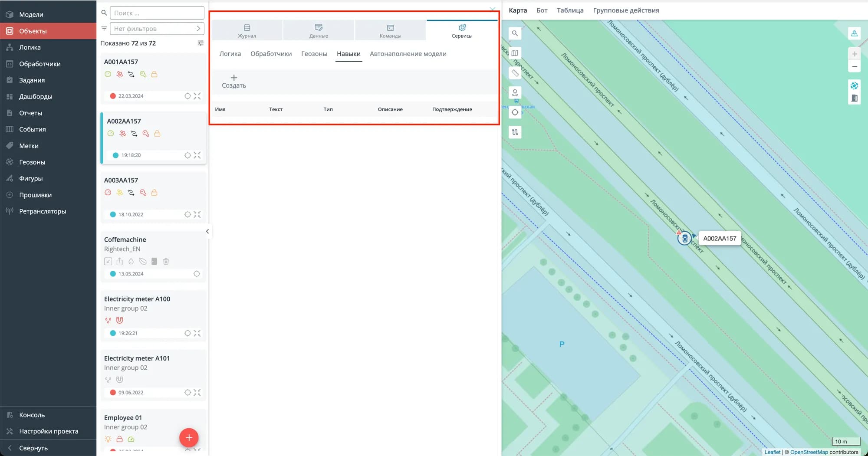The image size is (868, 456).
Task: Toggle collapse icon on A003AA157 card
Action: coord(197,214)
